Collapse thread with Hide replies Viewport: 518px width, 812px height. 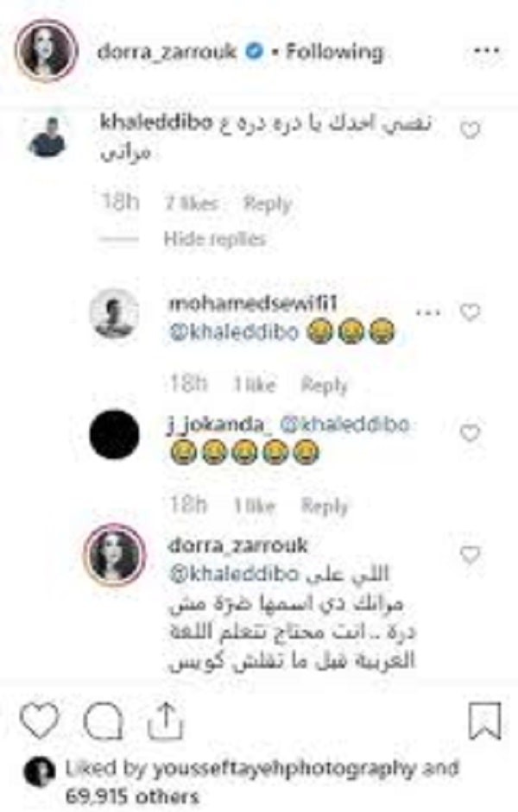[214, 239]
